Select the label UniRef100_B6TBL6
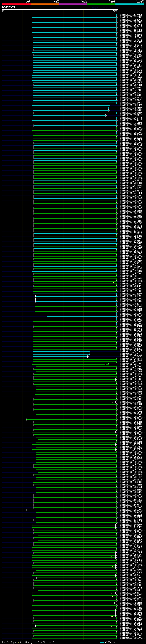 [x=131, y=75]
